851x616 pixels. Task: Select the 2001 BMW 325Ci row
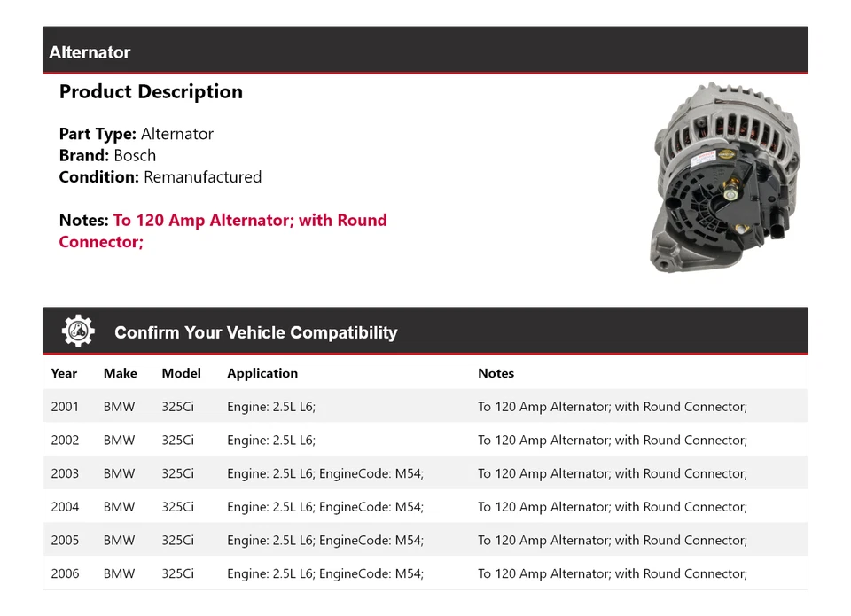[x=425, y=406]
